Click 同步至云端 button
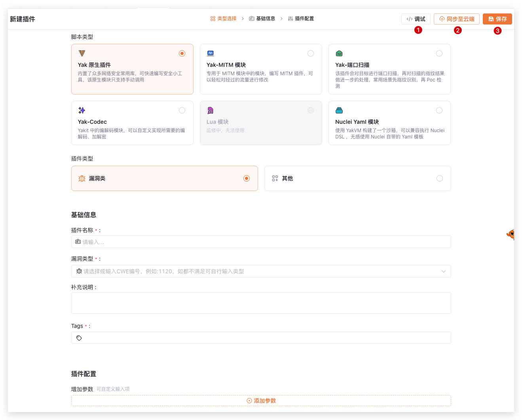Image resolution: width=522 pixels, height=420 pixels. click(x=457, y=19)
